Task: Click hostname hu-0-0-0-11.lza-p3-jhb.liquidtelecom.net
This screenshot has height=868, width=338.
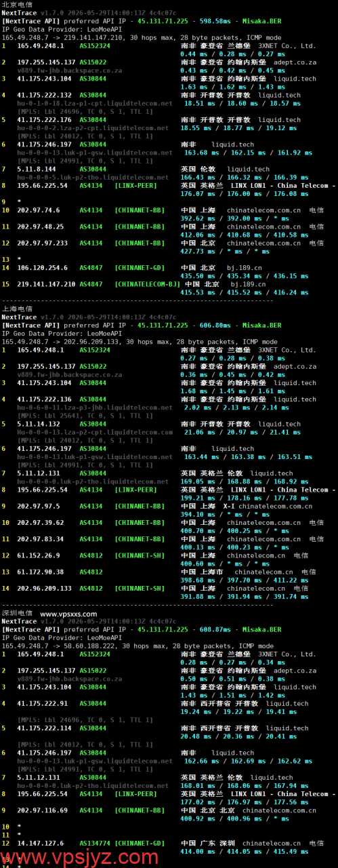Action: click(95, 408)
